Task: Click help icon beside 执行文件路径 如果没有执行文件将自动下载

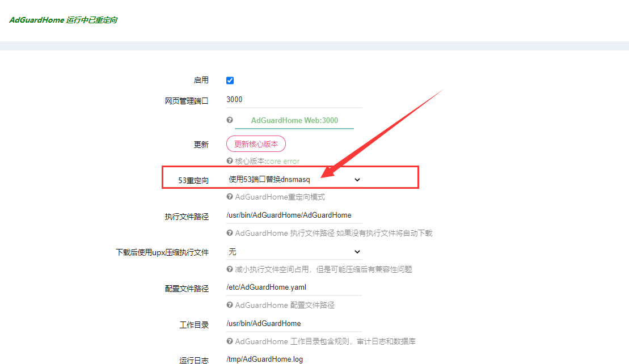Action: click(230, 232)
